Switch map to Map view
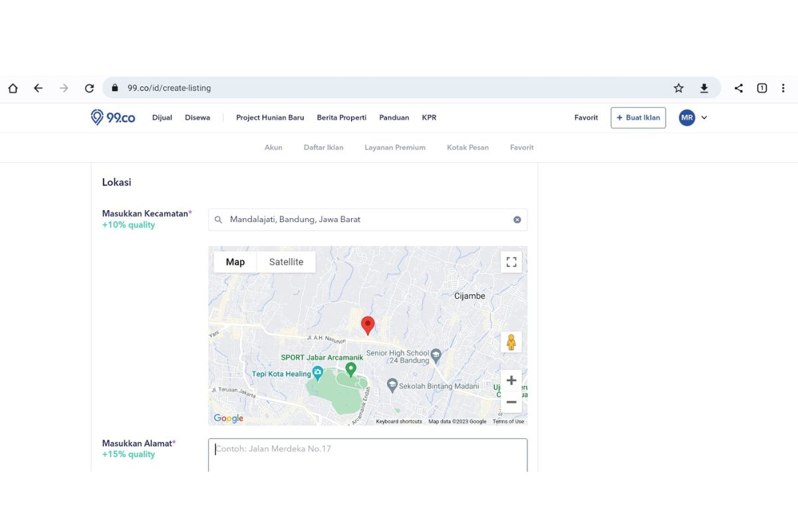Screen dimensions: 798x532 tap(235, 262)
